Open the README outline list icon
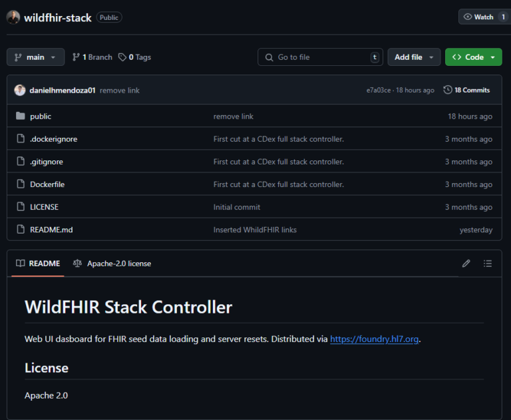This screenshot has height=420, width=511. (x=488, y=264)
